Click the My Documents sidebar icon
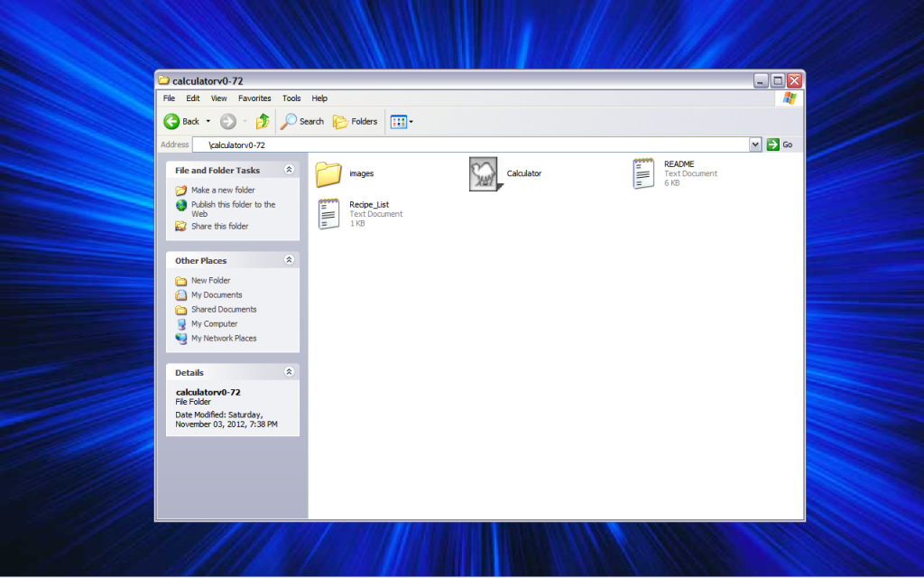Image resolution: width=924 pixels, height=578 pixels. pyautogui.click(x=180, y=295)
